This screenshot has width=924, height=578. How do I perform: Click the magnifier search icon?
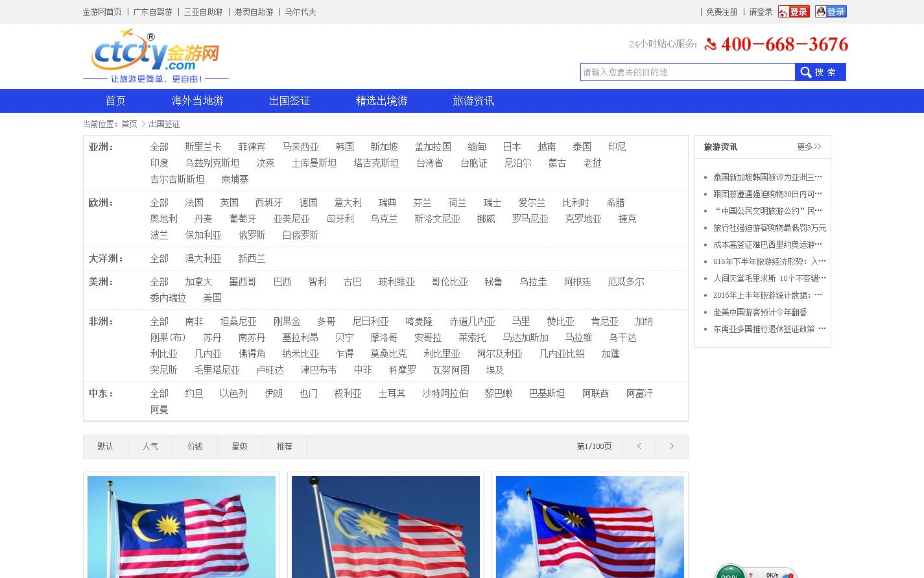tap(805, 72)
